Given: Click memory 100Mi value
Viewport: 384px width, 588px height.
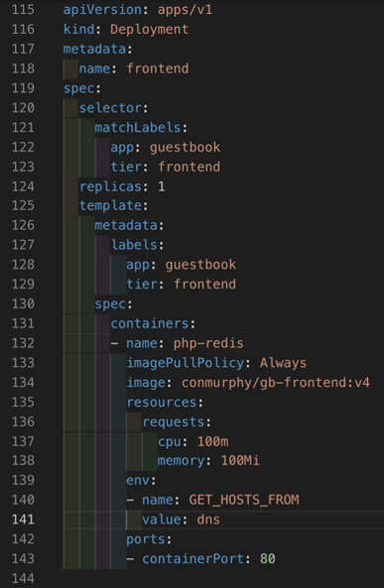Looking at the screenshot, I should [x=240, y=461].
